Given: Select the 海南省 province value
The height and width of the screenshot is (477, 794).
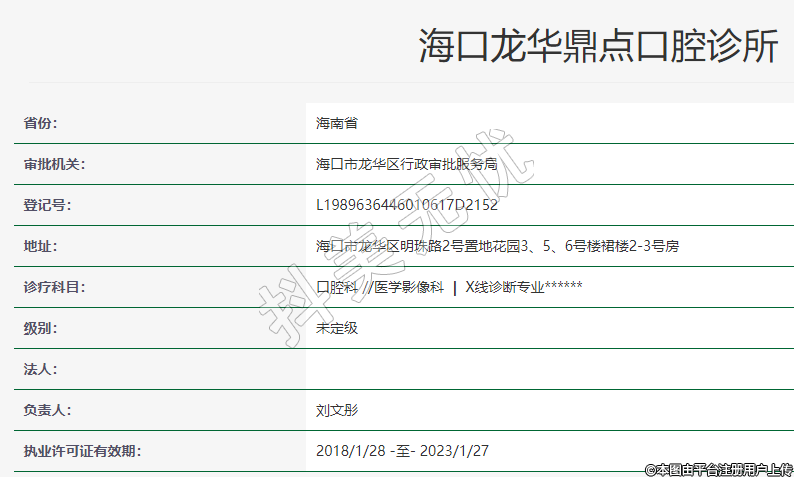Looking at the screenshot, I should (x=337, y=123).
